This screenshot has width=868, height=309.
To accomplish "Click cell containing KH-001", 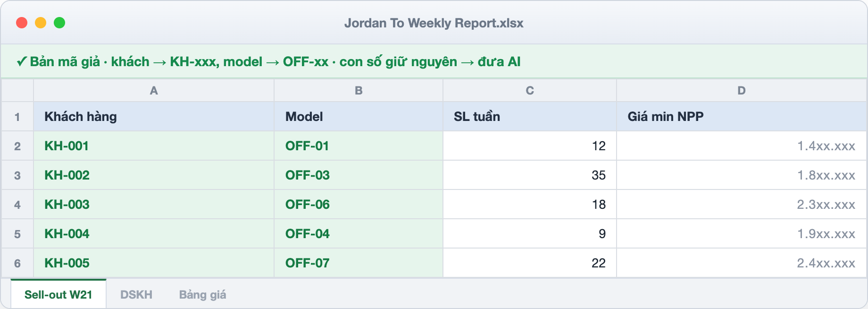I will pyautogui.click(x=154, y=146).
